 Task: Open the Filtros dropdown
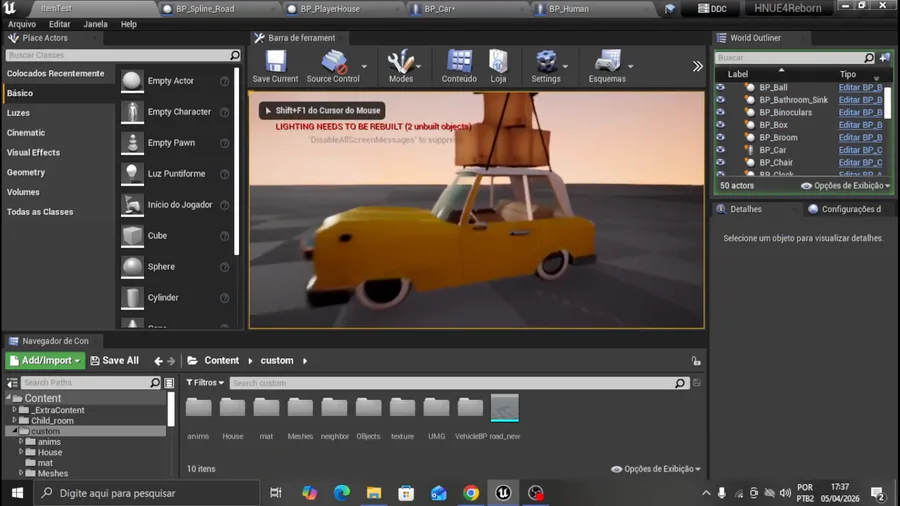point(205,383)
